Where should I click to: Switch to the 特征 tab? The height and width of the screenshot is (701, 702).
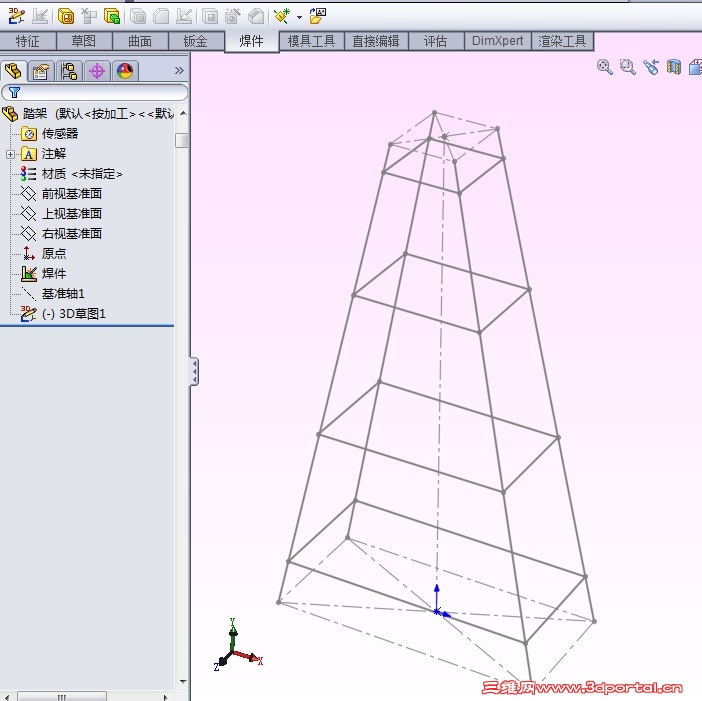[28, 41]
